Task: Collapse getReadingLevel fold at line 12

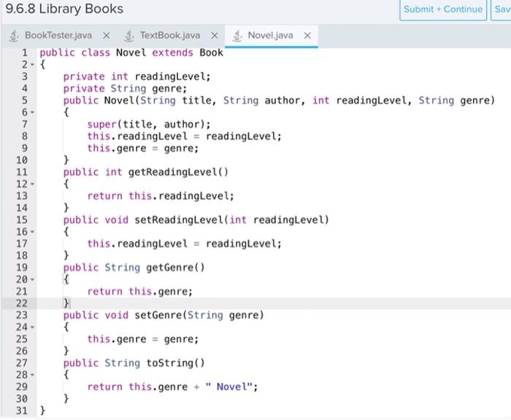Action: click(32, 184)
